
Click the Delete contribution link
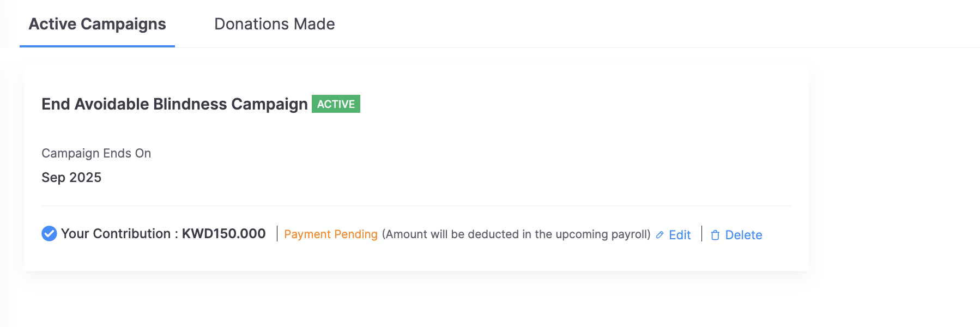click(743, 235)
